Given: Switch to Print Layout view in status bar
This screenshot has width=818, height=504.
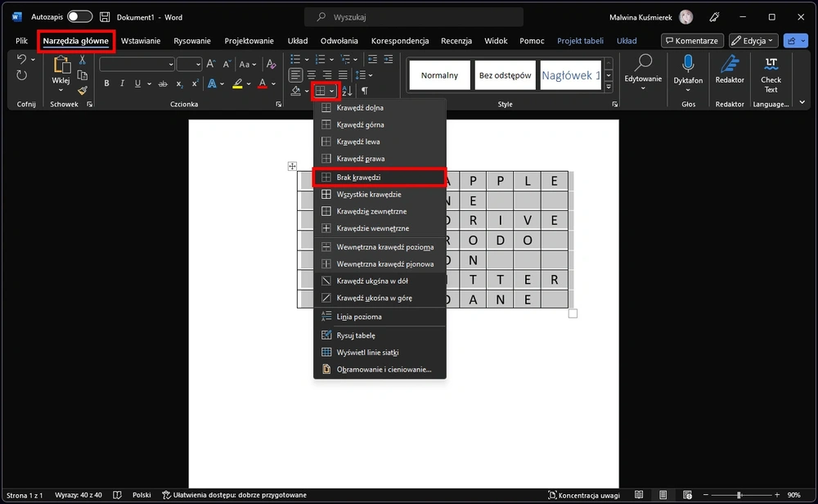Looking at the screenshot, I should 663,495.
